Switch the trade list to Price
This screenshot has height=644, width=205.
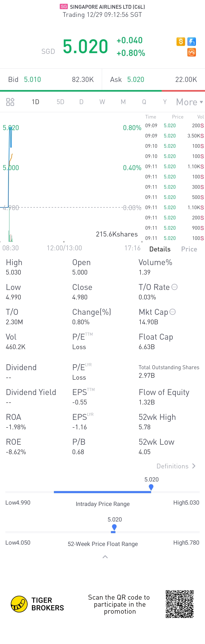pyautogui.click(x=189, y=249)
